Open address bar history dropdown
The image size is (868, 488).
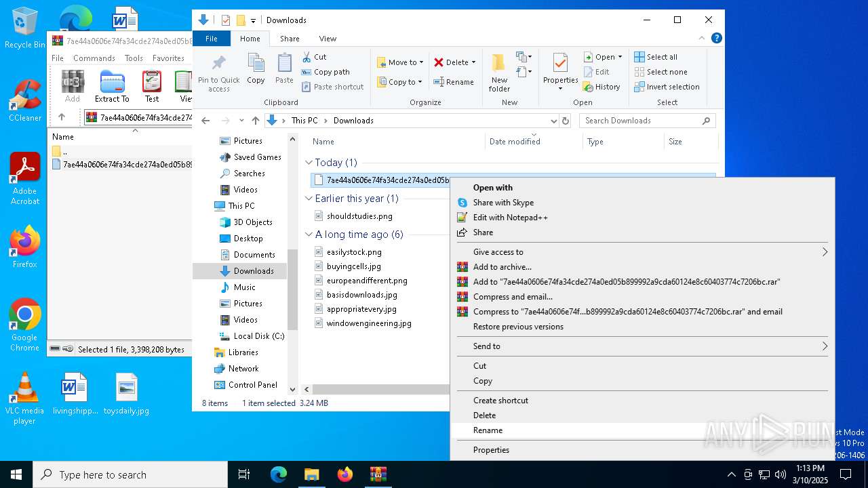553,121
